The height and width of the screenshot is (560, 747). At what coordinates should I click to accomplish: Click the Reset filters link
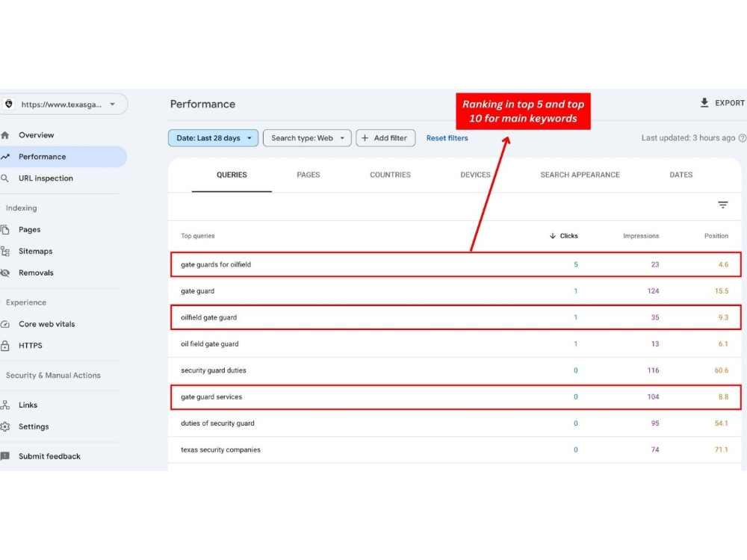pos(447,138)
